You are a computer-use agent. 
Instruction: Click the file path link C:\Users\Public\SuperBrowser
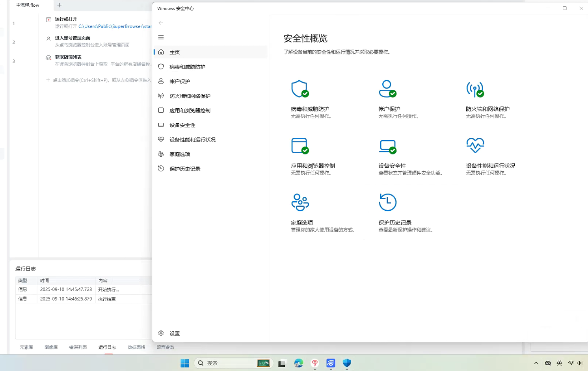point(115,26)
